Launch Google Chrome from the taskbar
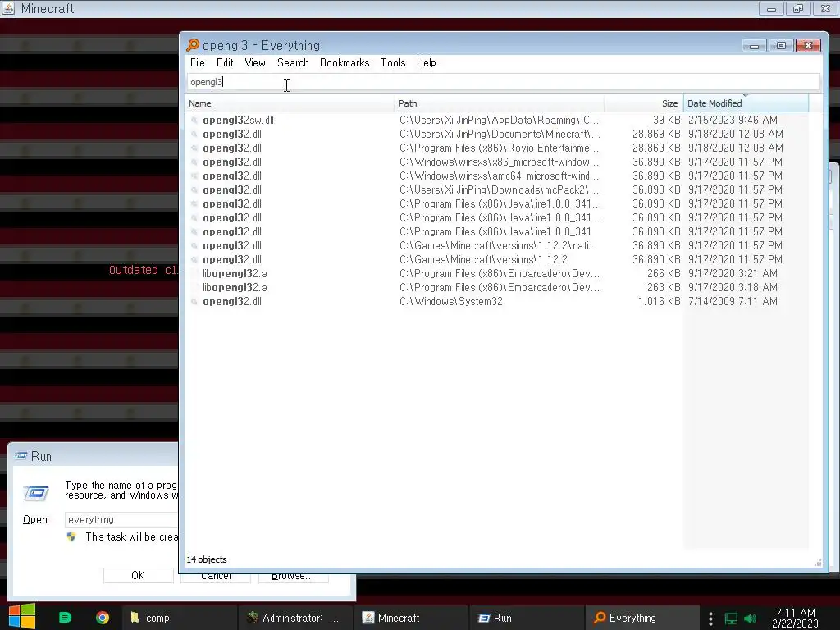Screen dimensions: 840x630 103,618
